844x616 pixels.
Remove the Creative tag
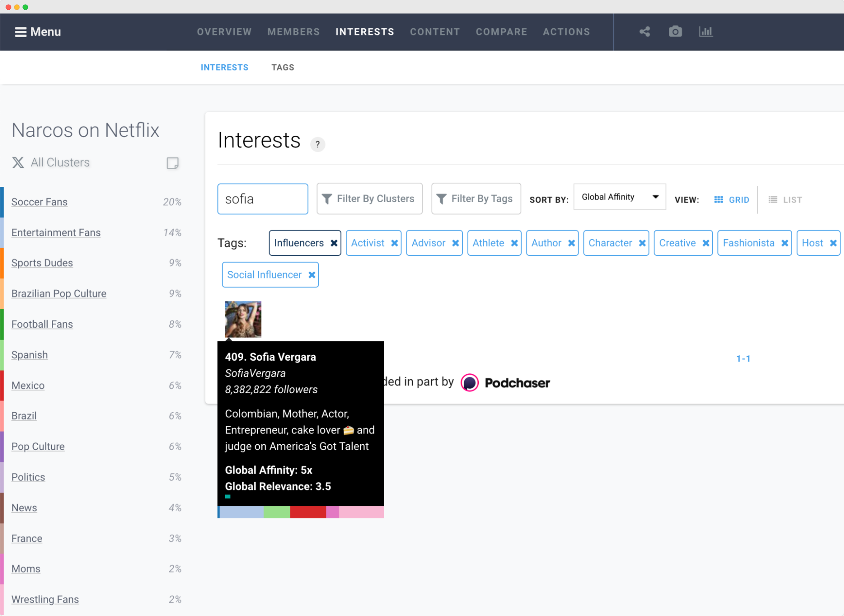coord(706,243)
